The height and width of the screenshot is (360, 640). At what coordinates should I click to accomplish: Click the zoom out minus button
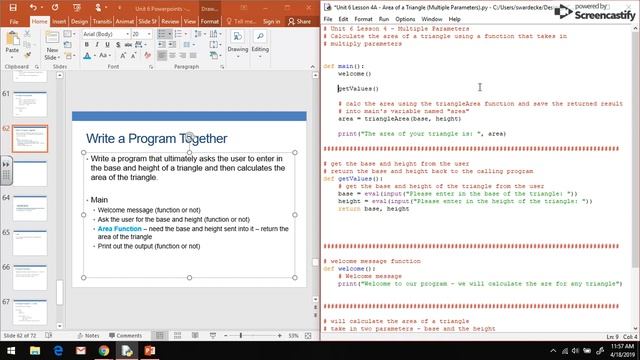coord(226,336)
